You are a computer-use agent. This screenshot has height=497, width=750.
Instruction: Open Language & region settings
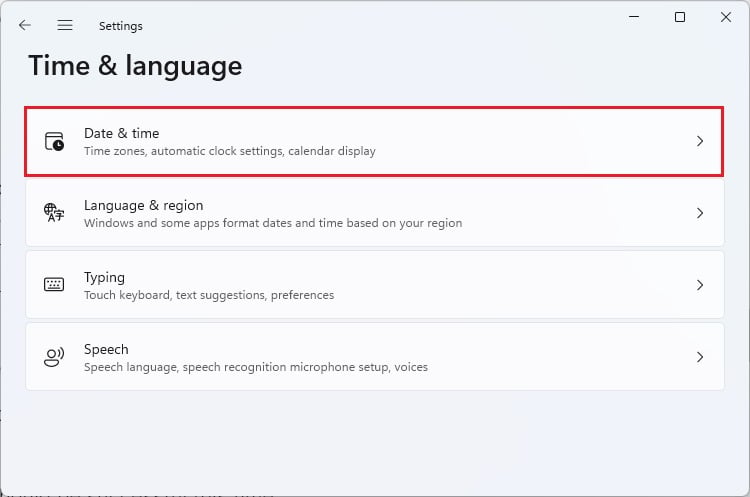click(x=375, y=213)
